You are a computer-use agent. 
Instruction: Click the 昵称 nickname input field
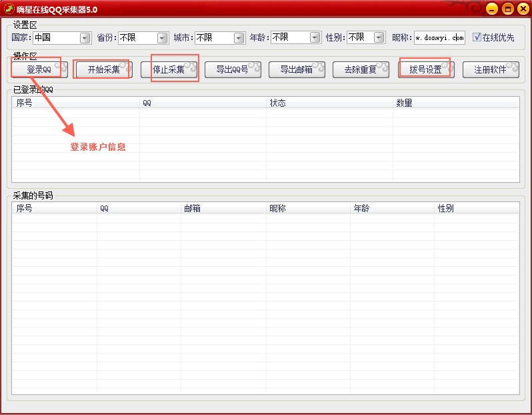click(x=439, y=38)
